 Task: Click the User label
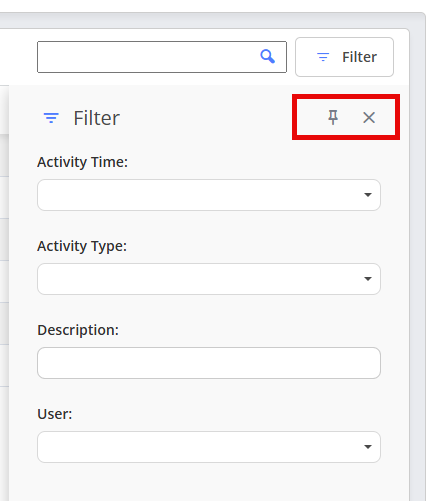55,414
